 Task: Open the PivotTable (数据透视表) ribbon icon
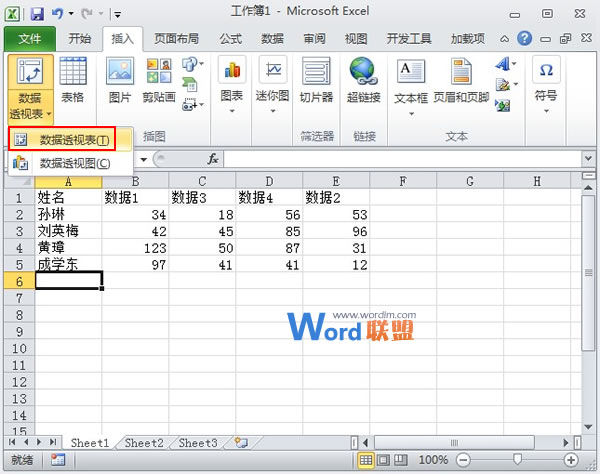pyautogui.click(x=30, y=71)
